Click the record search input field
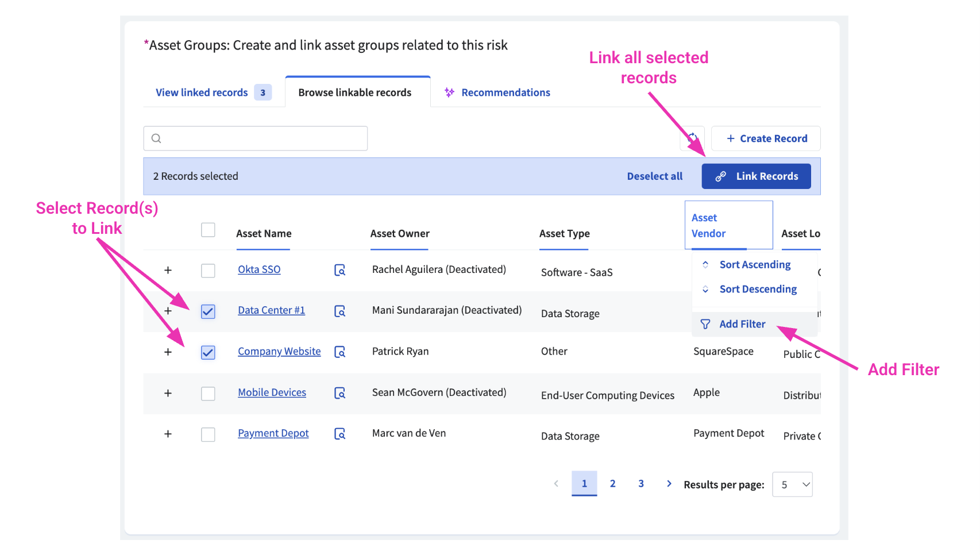This screenshot has width=980, height=555. click(256, 138)
